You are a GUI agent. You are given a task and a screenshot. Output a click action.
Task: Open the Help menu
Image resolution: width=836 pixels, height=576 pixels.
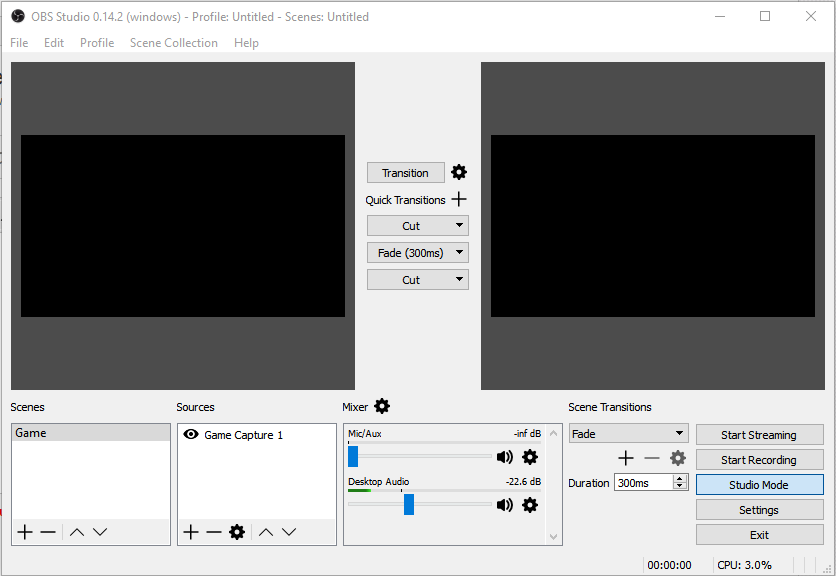coord(246,43)
